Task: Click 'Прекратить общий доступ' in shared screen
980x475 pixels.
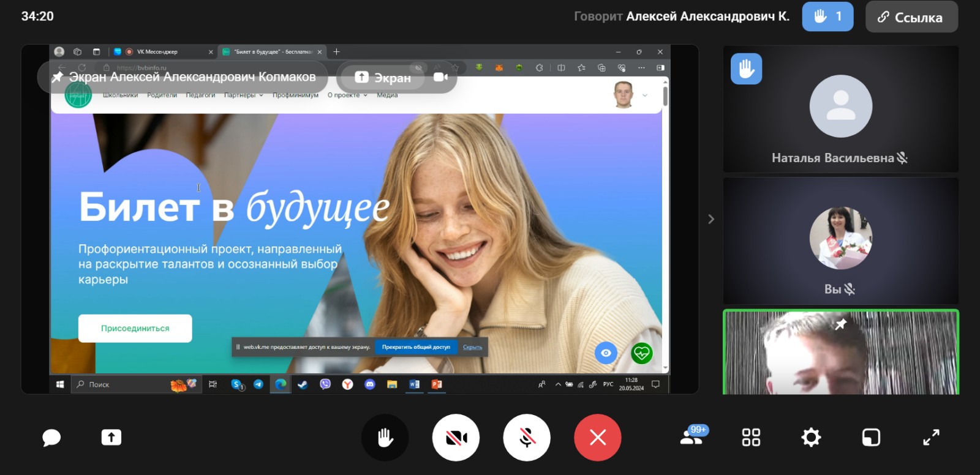Action: pos(416,347)
